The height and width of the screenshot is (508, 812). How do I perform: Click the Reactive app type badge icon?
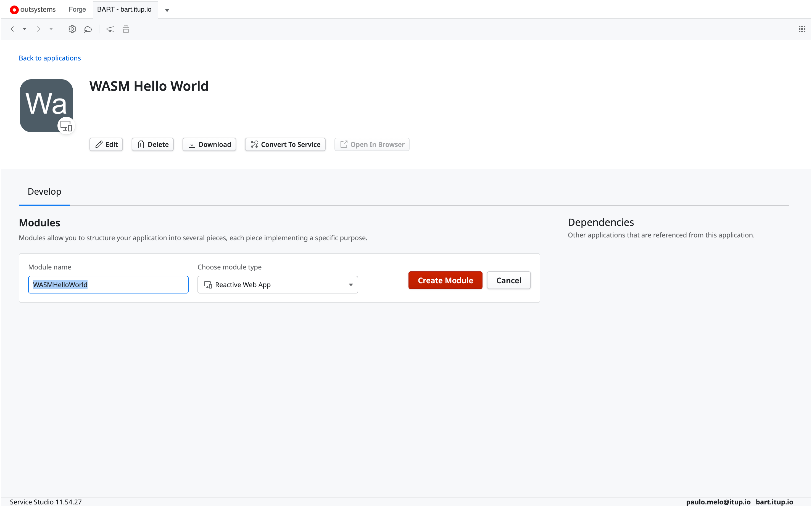[x=66, y=126]
